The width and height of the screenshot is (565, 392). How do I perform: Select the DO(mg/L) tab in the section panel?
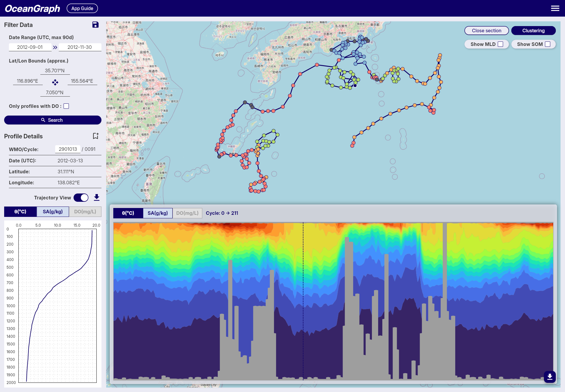pyautogui.click(x=187, y=213)
